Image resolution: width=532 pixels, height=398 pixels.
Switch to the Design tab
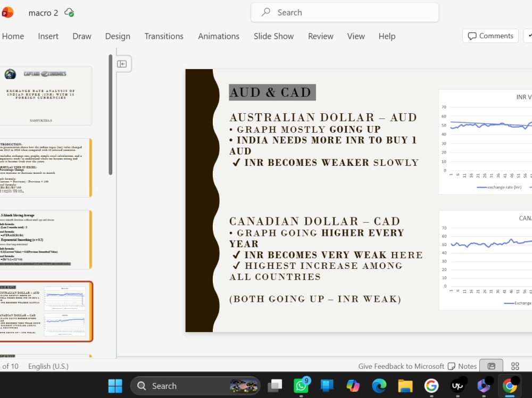point(118,36)
